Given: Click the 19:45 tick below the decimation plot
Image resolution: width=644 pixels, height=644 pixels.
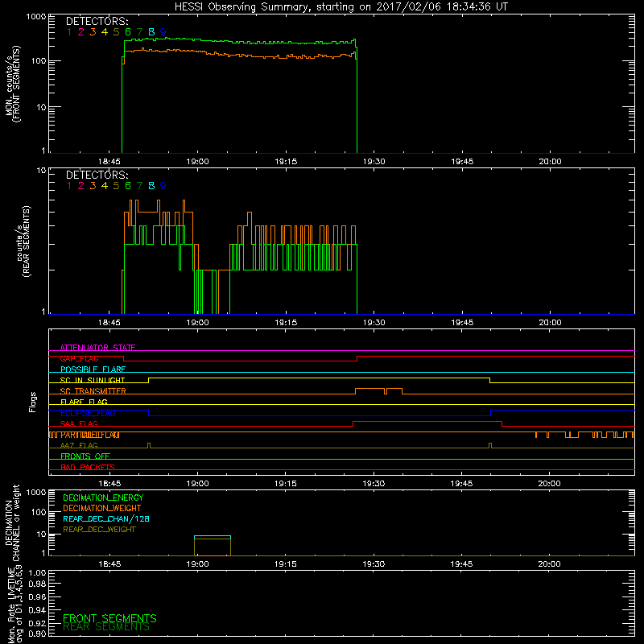Looking at the screenshot, I should point(461,564).
